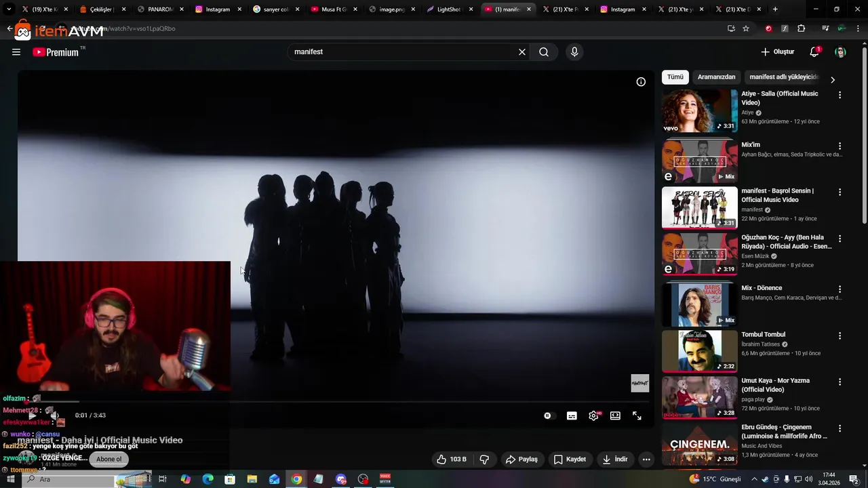
Task: Open Ebru Gündeş - Çingenem video title
Action: (784, 432)
